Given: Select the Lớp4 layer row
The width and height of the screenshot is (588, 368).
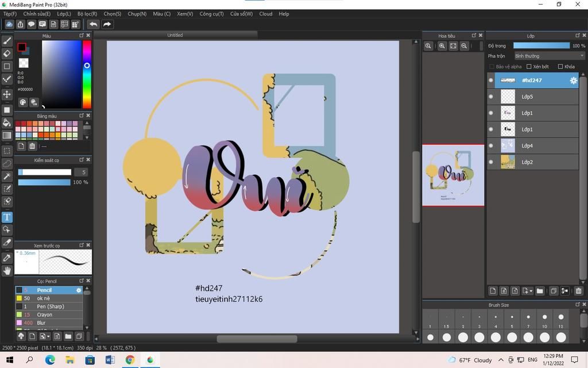Looking at the screenshot, I should [x=533, y=145].
